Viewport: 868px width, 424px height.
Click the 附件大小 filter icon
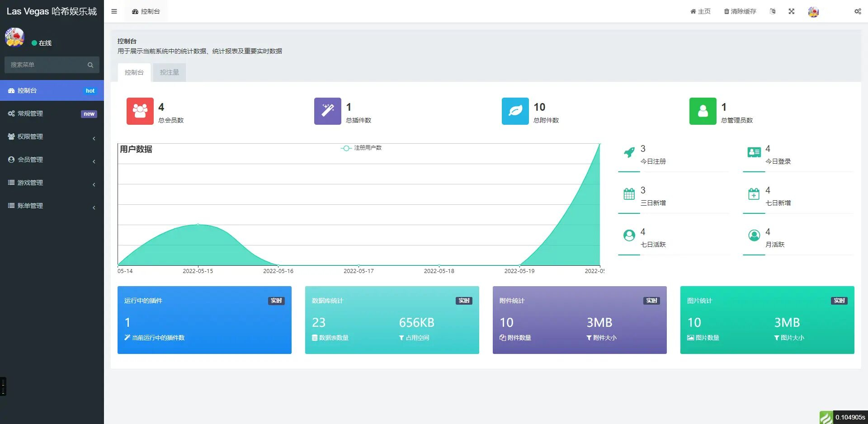point(589,338)
